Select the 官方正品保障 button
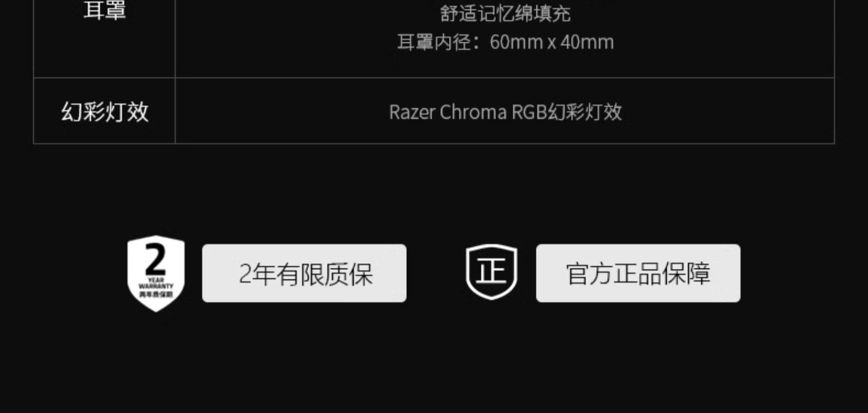Image resolution: width=868 pixels, height=413 pixels. (x=638, y=273)
